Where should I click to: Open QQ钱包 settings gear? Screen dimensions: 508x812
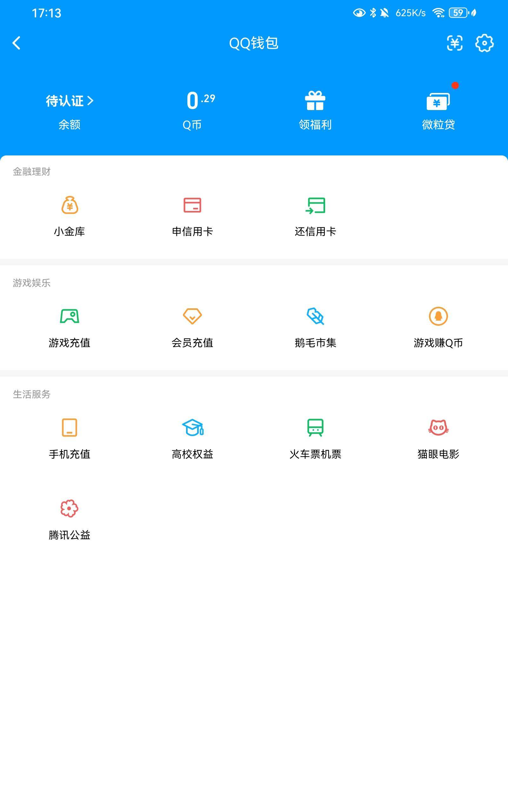(x=484, y=43)
